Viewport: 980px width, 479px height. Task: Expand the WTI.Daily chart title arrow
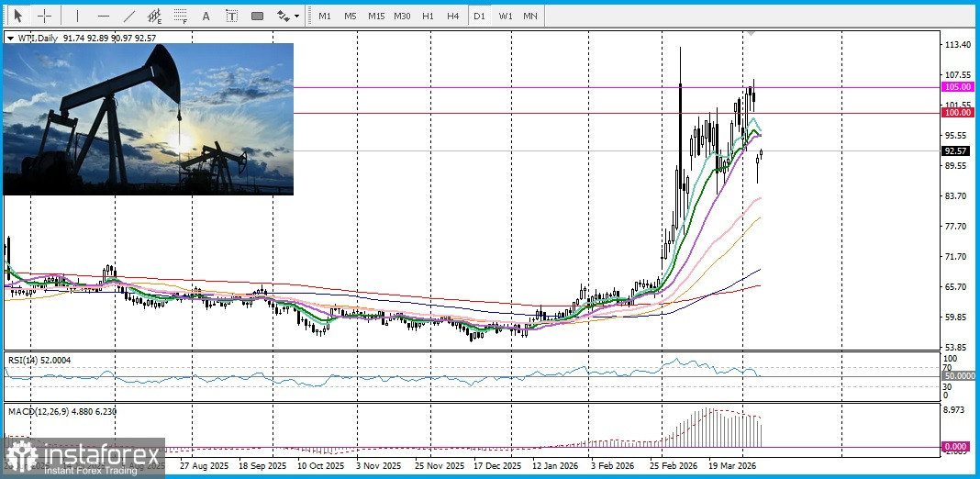(x=11, y=38)
